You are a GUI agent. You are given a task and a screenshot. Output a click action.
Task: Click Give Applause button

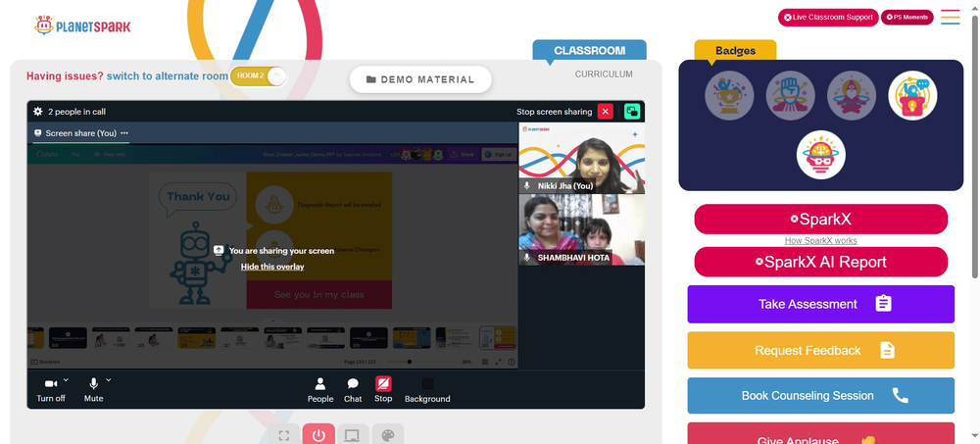820,434
